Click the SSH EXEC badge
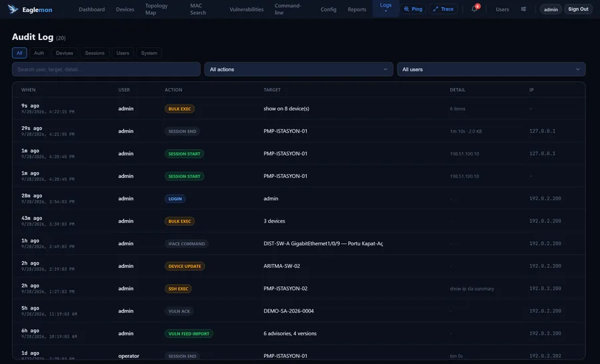This screenshot has width=600, height=364. click(178, 289)
